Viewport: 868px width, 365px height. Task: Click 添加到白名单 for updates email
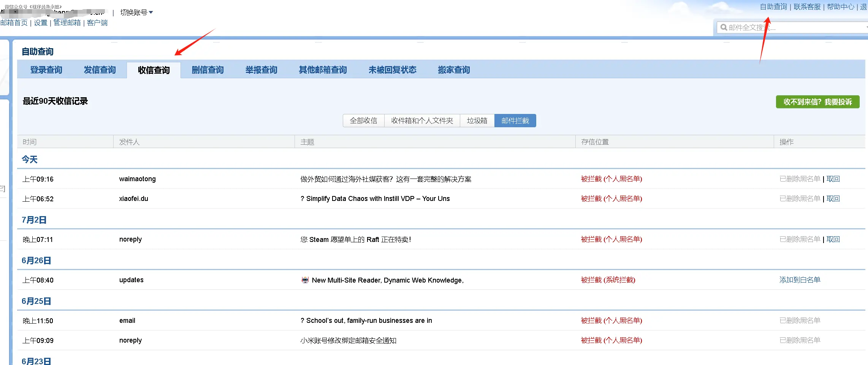[800, 280]
